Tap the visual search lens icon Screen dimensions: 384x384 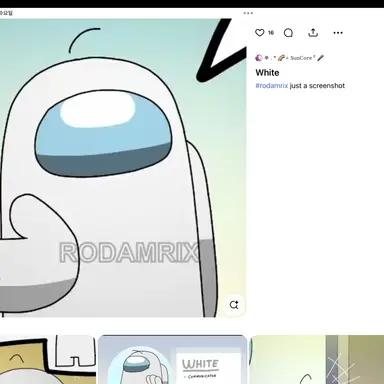234,305
